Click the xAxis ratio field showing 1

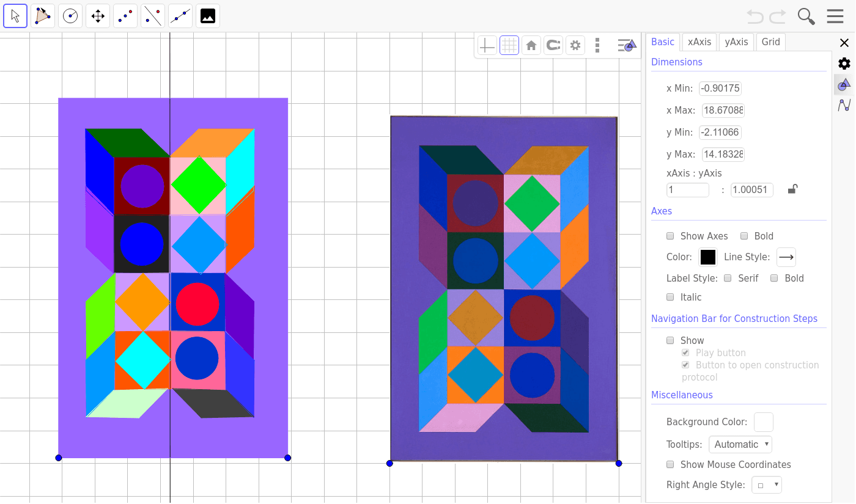pyautogui.click(x=688, y=189)
